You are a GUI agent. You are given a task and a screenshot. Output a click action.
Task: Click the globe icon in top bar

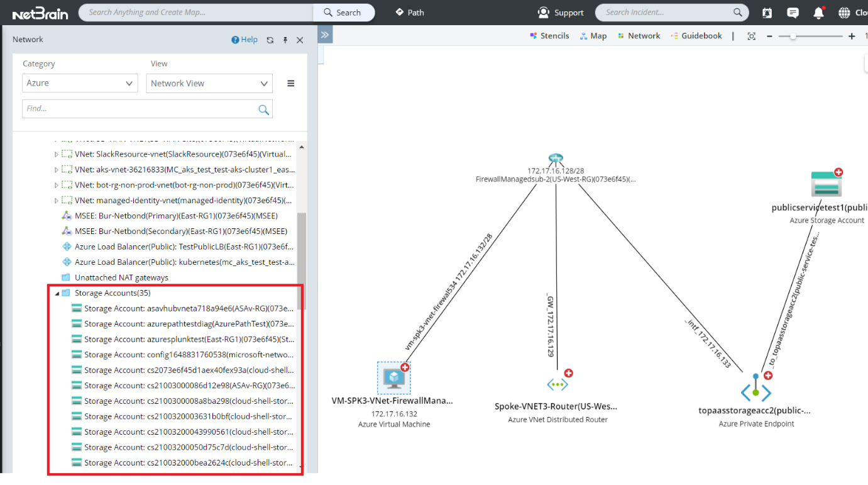(x=844, y=13)
